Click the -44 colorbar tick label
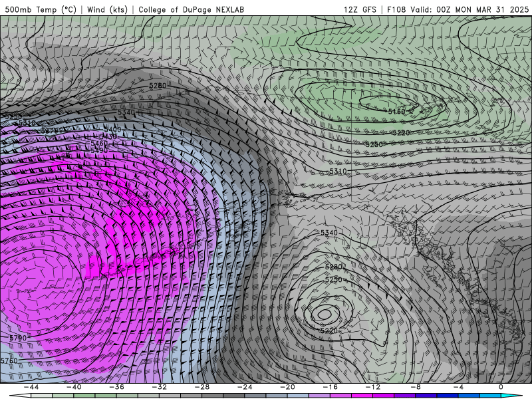The height and width of the screenshot is (399, 532). click(31, 387)
